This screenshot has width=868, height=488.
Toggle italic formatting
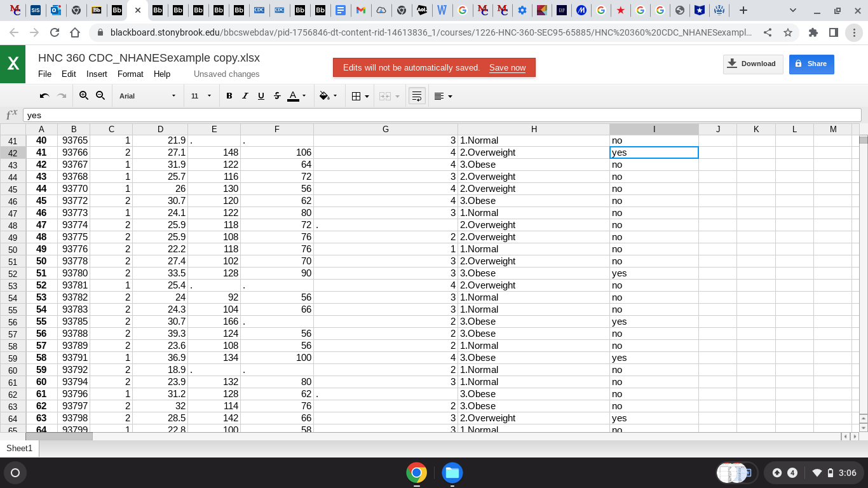[245, 96]
